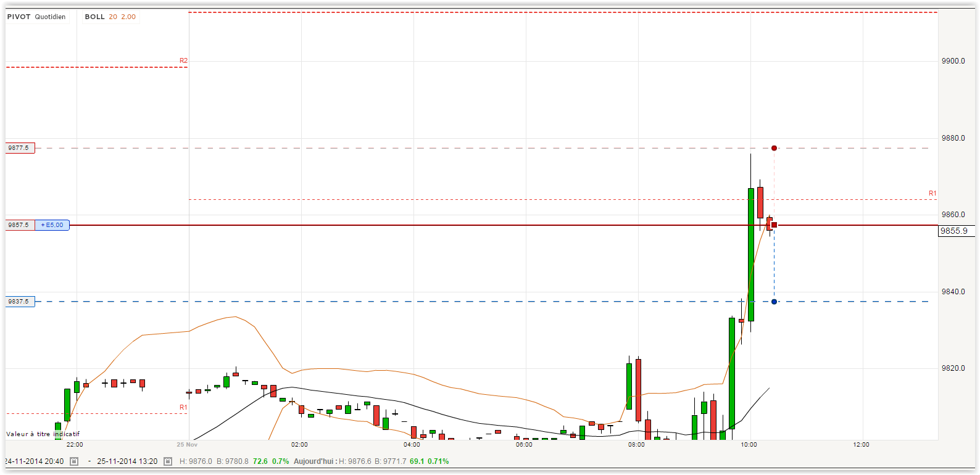The height and width of the screenshot is (475, 980).
Task: Click the green period change value 72.6
Action: click(260, 461)
